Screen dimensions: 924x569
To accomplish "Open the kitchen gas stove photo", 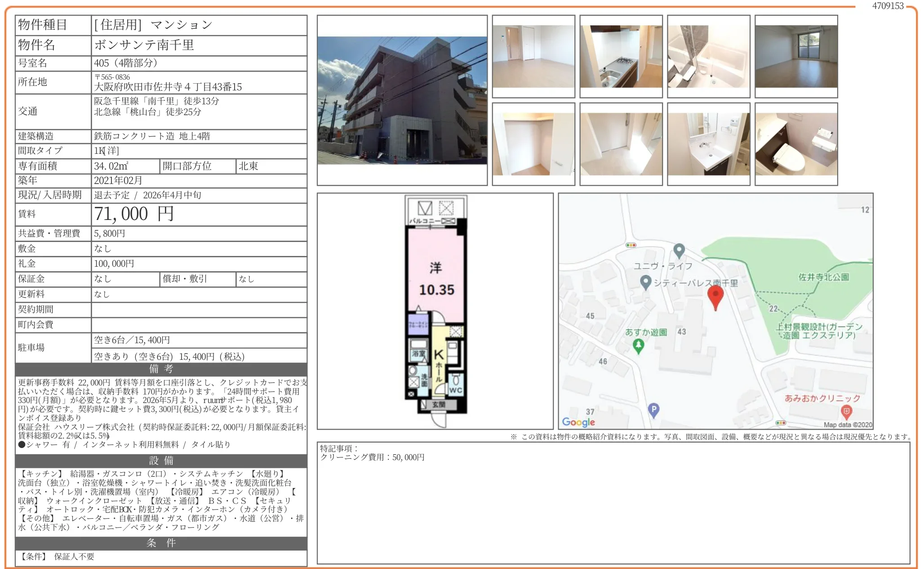I will click(621, 56).
